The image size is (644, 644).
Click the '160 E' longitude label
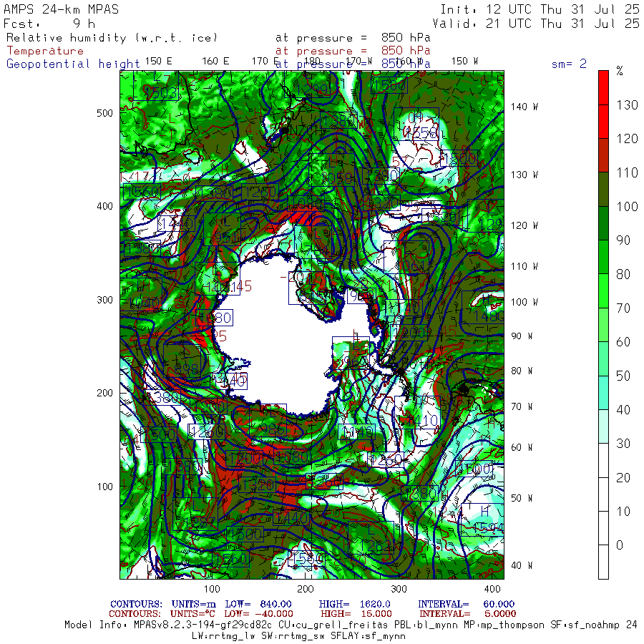click(215, 62)
